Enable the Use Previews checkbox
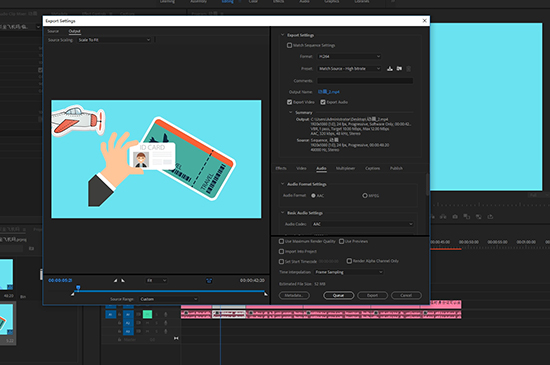Viewport: 550px width, 365px height. coord(341,241)
